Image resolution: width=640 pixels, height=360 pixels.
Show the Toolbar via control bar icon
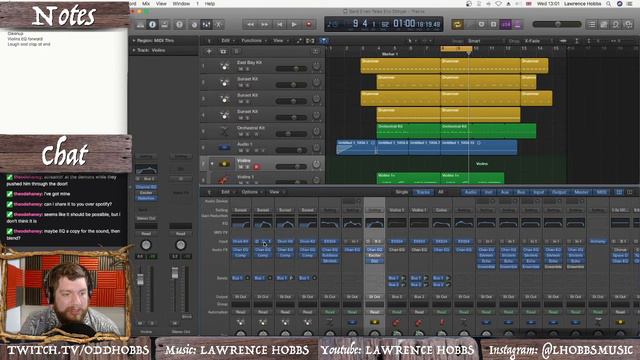pyautogui.click(x=164, y=24)
